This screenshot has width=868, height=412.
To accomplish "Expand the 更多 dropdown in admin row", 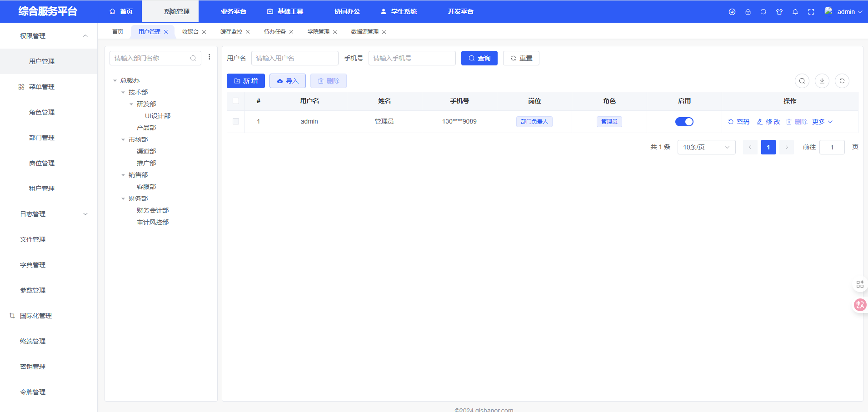I will [x=822, y=122].
